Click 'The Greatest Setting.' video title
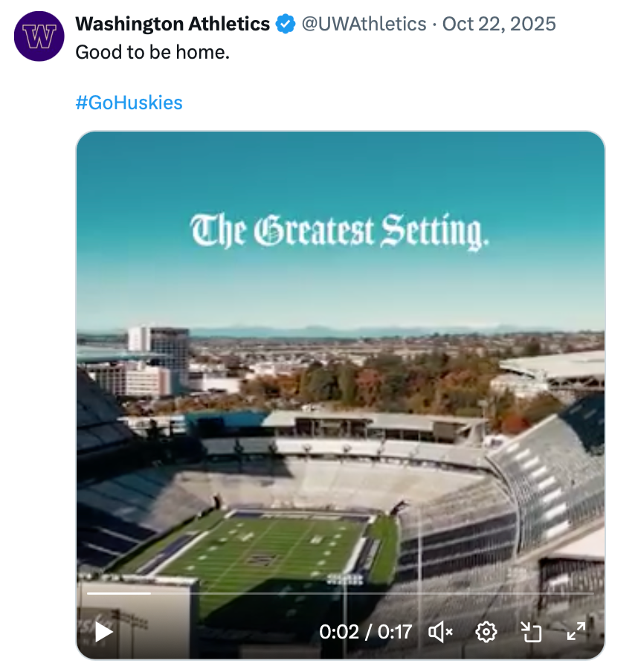Image resolution: width=638 pixels, height=672 pixels. pyautogui.click(x=340, y=230)
